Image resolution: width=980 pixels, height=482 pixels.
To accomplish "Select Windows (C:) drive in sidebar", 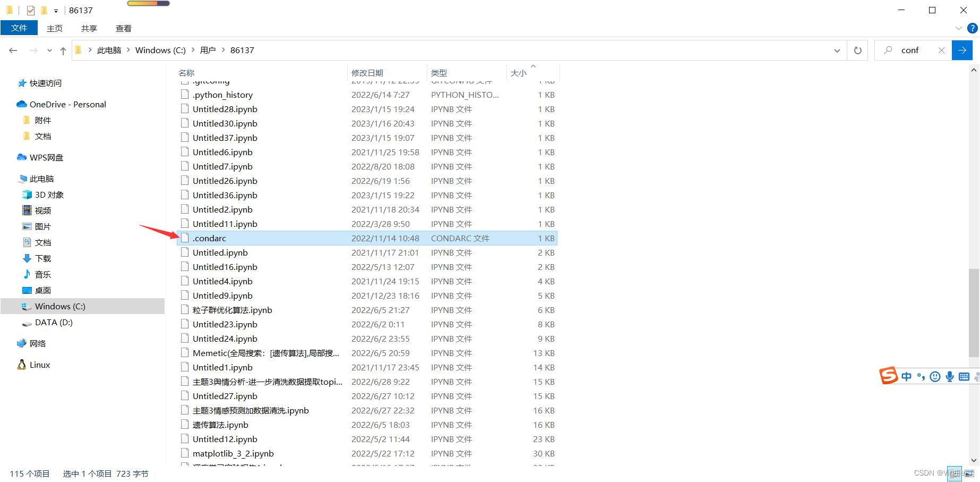I will point(59,307).
